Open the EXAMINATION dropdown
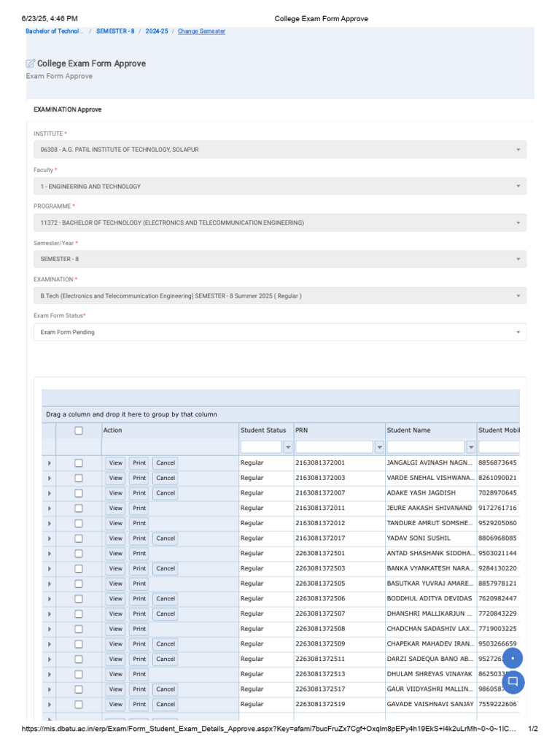The image size is (560, 747). pyautogui.click(x=280, y=296)
